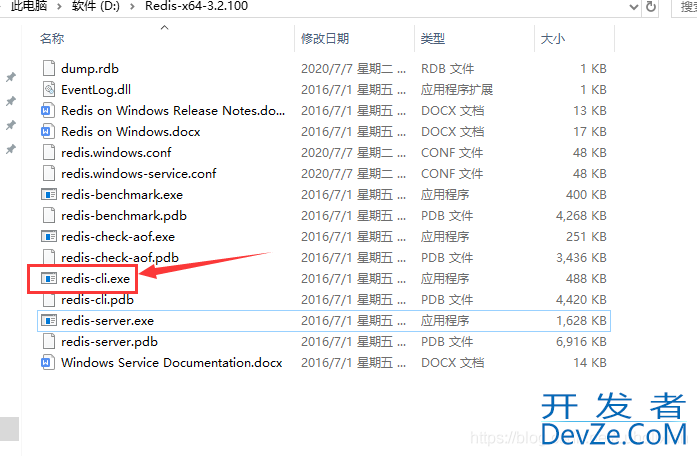This screenshot has width=697, height=456.
Task: Select Redis-x64-3.2.100 in the address breadcrumb
Action: [x=196, y=6]
